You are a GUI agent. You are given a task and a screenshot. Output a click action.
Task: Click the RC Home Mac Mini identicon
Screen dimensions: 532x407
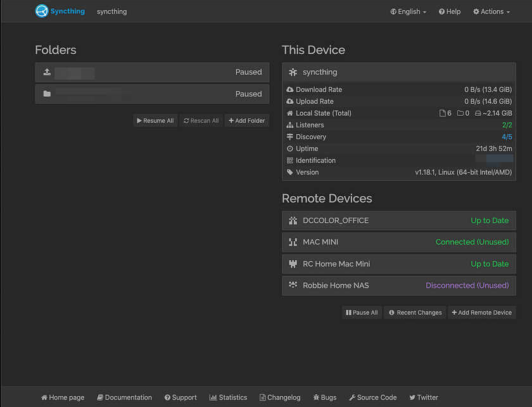coord(293,264)
